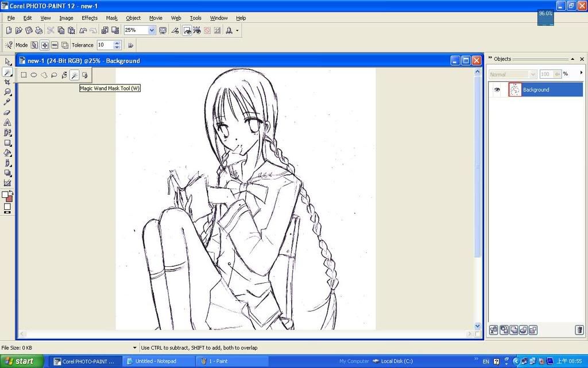Swap foreground and background colors
588x368 pixels.
[11, 193]
